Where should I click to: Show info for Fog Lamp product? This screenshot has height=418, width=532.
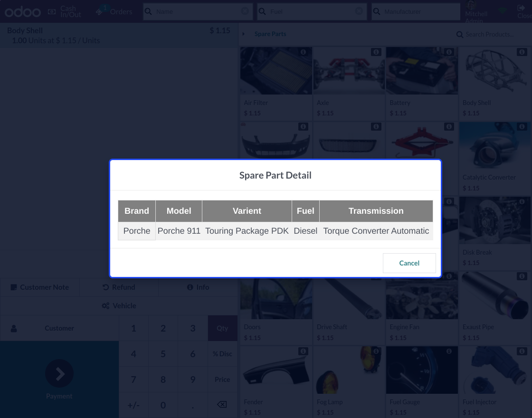(x=376, y=351)
